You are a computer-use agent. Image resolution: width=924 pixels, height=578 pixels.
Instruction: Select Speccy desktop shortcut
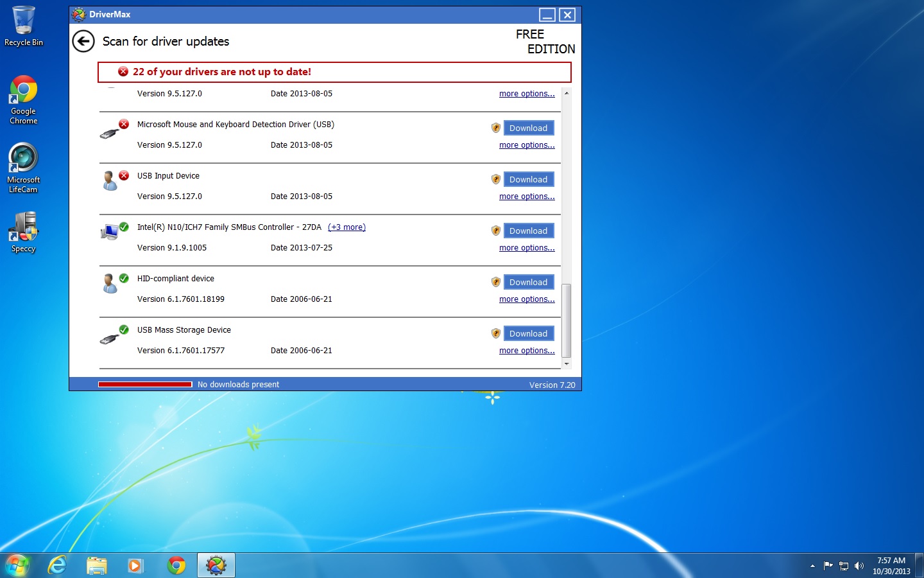click(x=24, y=232)
